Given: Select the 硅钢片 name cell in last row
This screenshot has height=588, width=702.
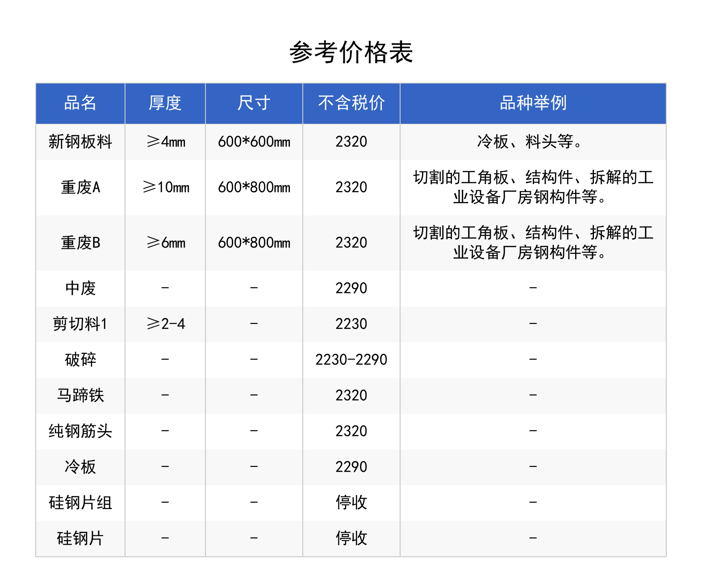Looking at the screenshot, I should pyautogui.click(x=80, y=538).
